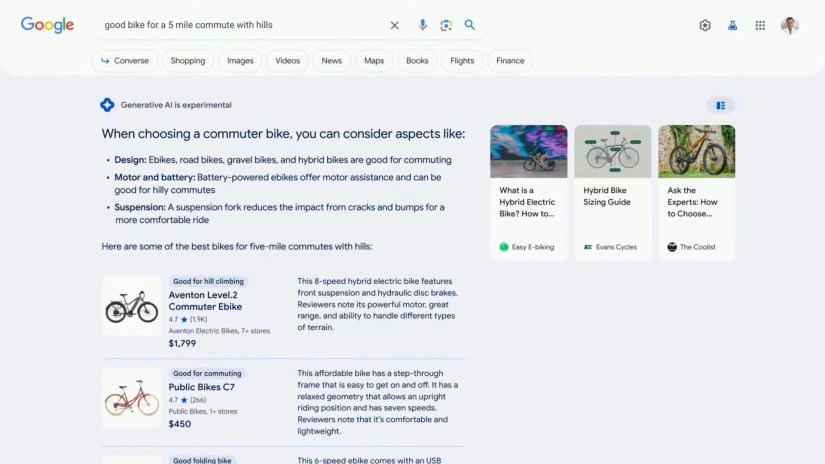Click 'Aventon Electric Bikes, 7+ stores' text
The image size is (825, 464).
click(219, 331)
